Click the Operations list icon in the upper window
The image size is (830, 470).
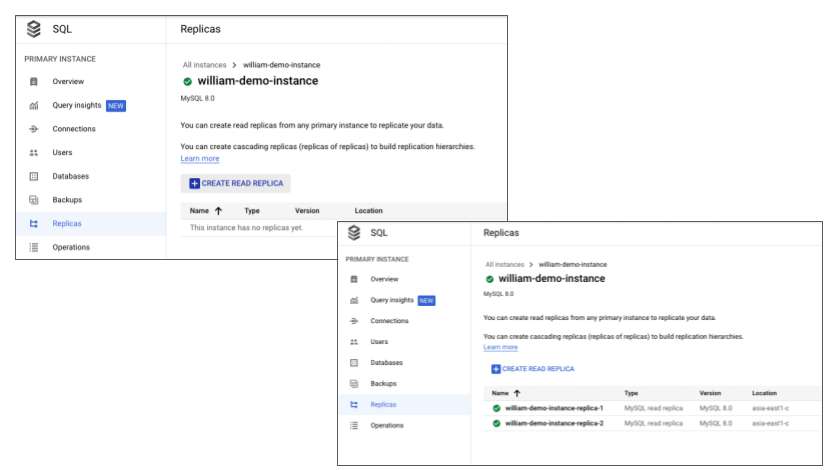(34, 247)
